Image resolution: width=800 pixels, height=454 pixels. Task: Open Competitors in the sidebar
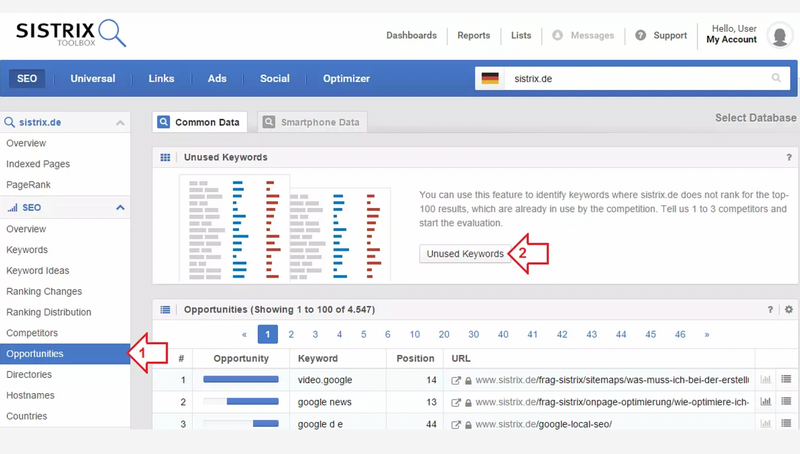pos(32,333)
